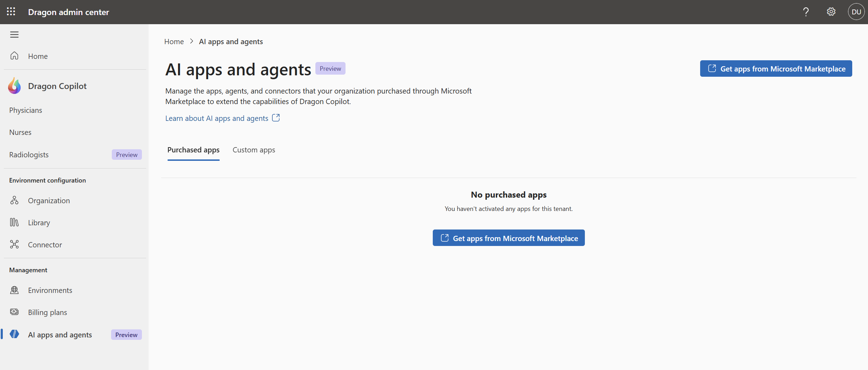Image resolution: width=868 pixels, height=370 pixels.
Task: Click the Connector nodes icon
Action: [x=14, y=245]
